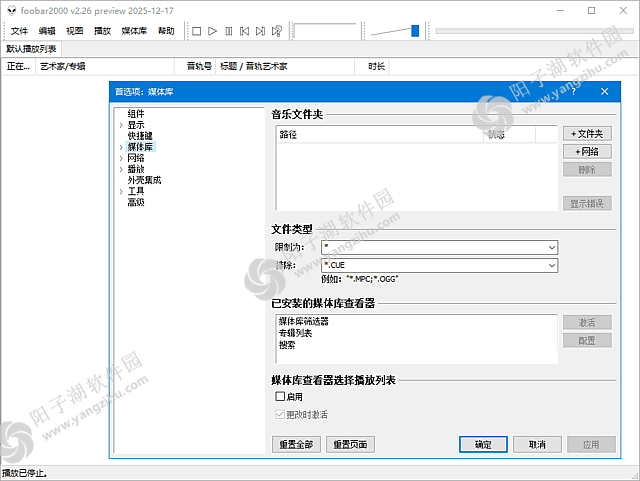This screenshot has height=481, width=640.
Task: Select 组件 in the preferences tree
Action: point(136,114)
